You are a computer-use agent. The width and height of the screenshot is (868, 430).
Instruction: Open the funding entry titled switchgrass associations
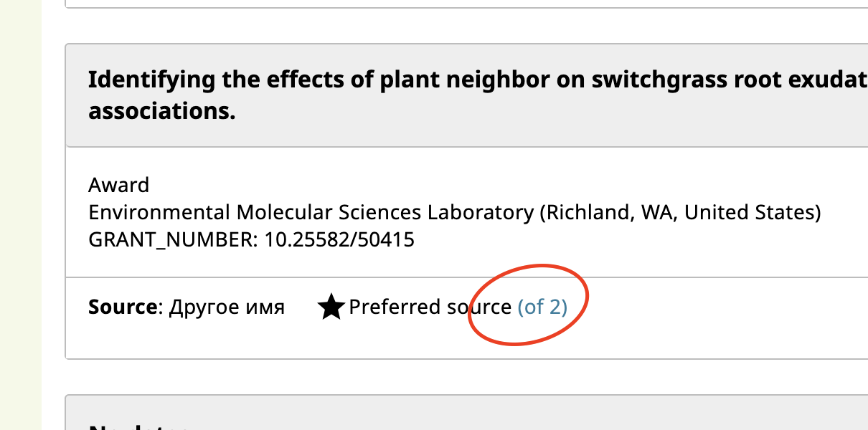click(x=359, y=93)
